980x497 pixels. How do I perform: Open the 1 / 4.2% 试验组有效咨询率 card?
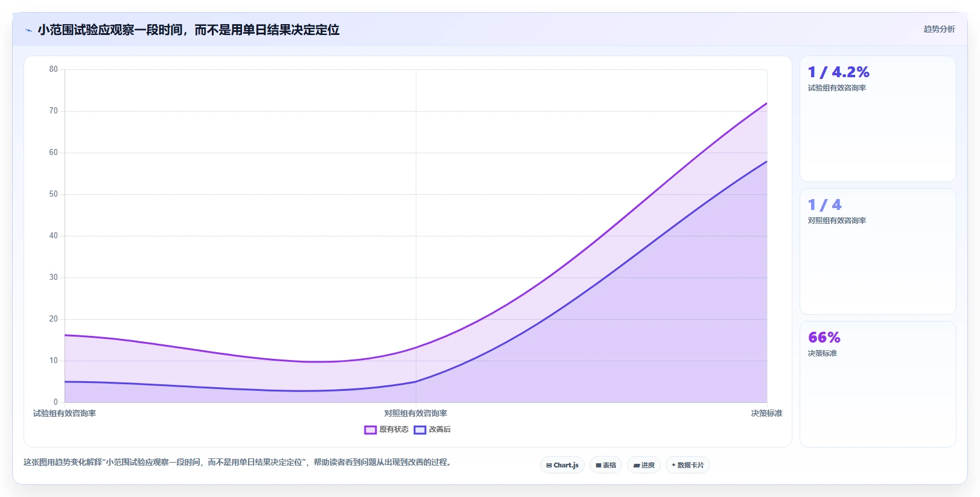tap(878, 119)
